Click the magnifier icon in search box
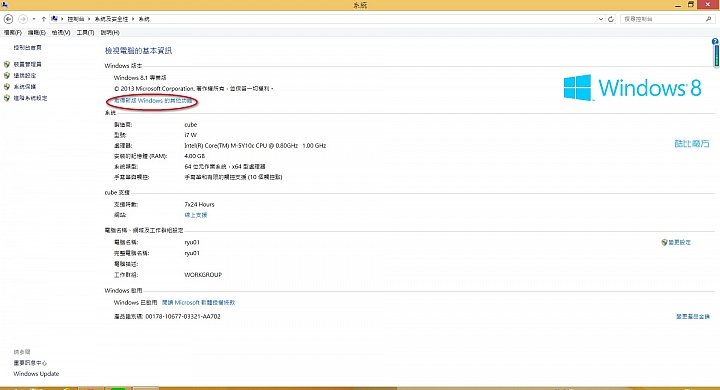This screenshot has width=720, height=390. [x=709, y=19]
